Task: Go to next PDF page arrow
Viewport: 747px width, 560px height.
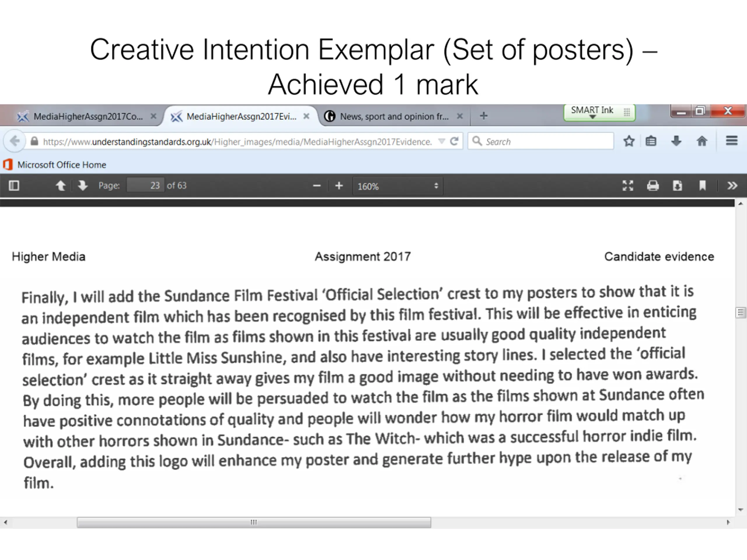Action: (x=82, y=185)
